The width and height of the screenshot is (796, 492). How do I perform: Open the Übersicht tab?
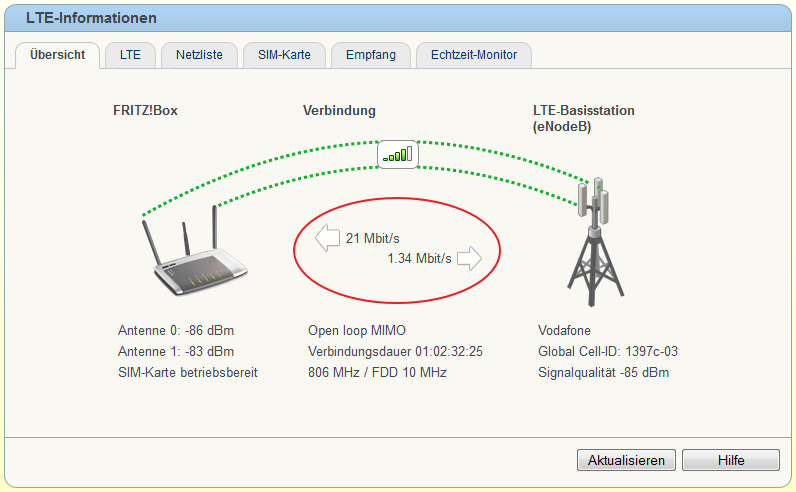(x=57, y=55)
